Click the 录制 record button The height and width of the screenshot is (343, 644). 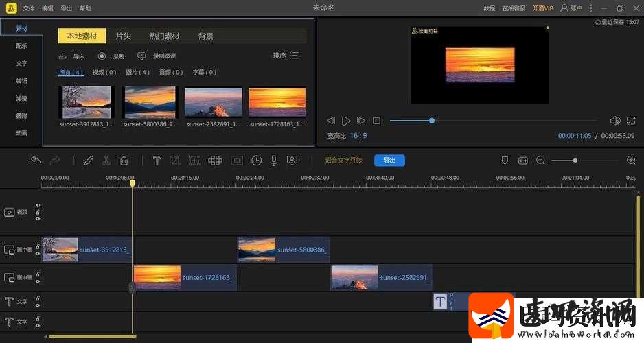111,56
